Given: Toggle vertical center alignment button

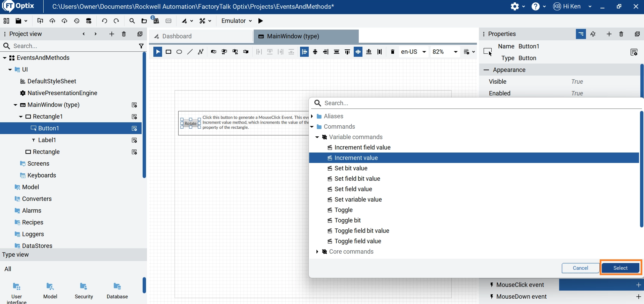Looking at the screenshot, I should 358,52.
